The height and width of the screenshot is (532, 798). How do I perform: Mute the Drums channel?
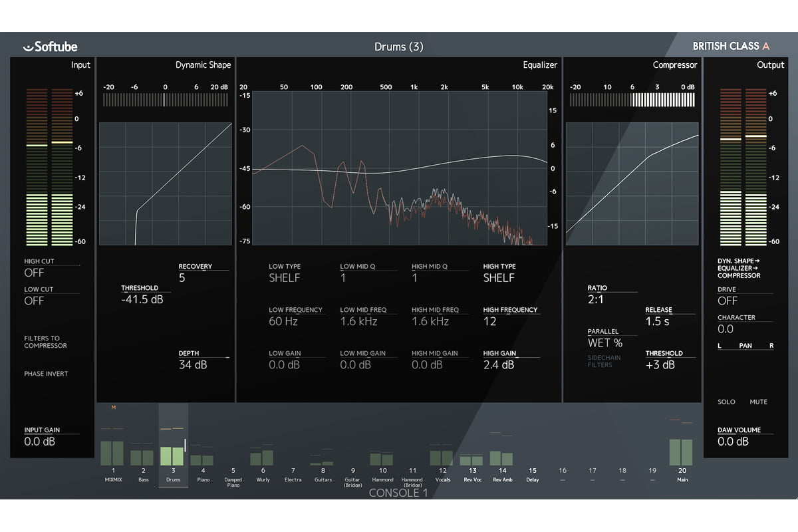(758, 402)
